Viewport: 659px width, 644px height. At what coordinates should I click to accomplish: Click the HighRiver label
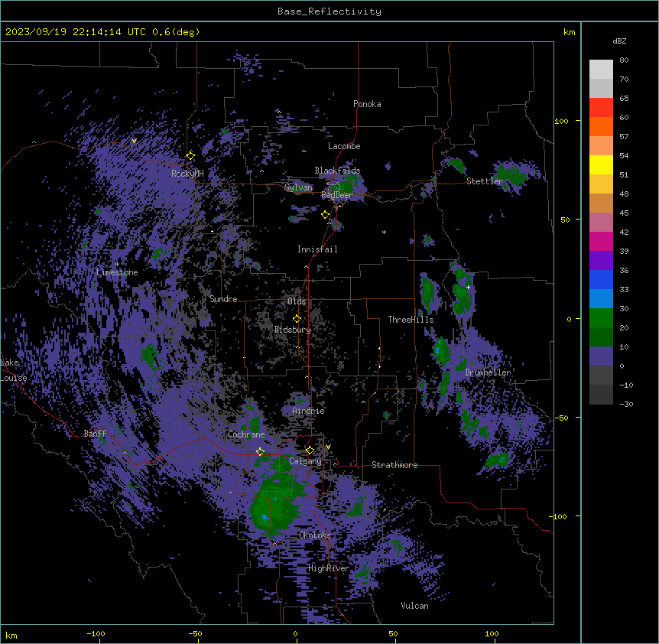(x=329, y=568)
